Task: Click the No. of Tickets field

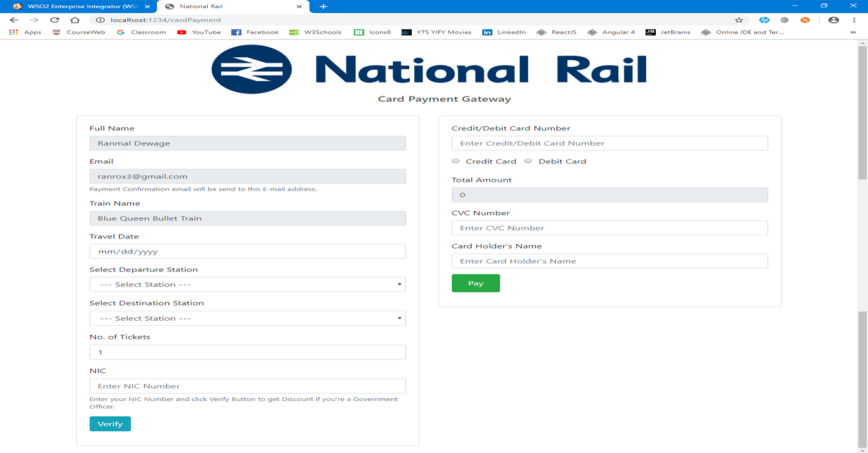Action: pyautogui.click(x=248, y=352)
